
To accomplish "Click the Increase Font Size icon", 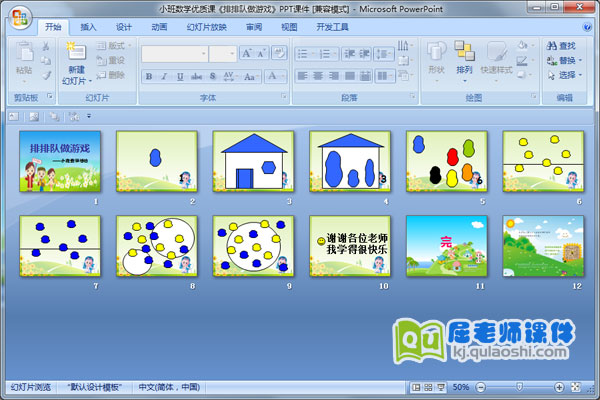I will point(246,53).
